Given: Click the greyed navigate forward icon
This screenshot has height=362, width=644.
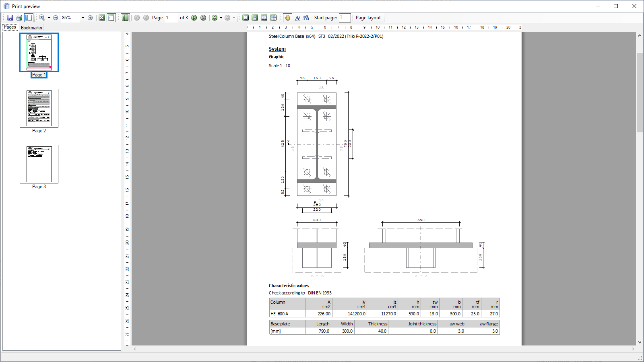Looking at the screenshot, I should [x=227, y=18].
